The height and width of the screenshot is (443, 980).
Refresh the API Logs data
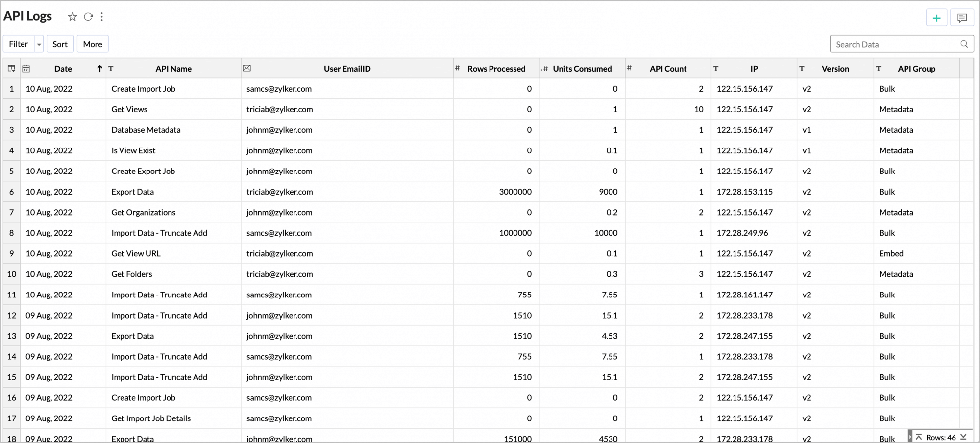(89, 16)
